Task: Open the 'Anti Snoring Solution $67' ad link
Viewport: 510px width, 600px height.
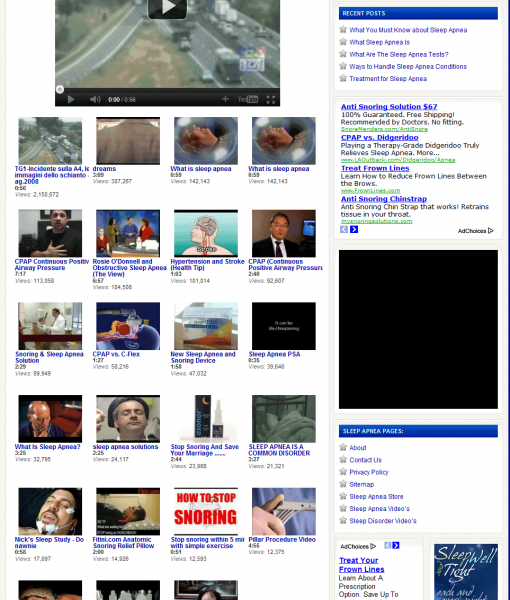Action: [x=389, y=107]
